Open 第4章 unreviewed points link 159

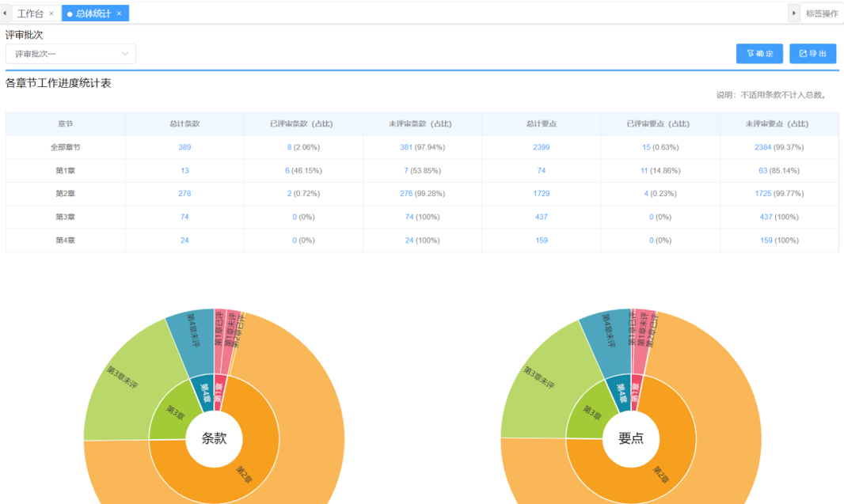point(766,241)
